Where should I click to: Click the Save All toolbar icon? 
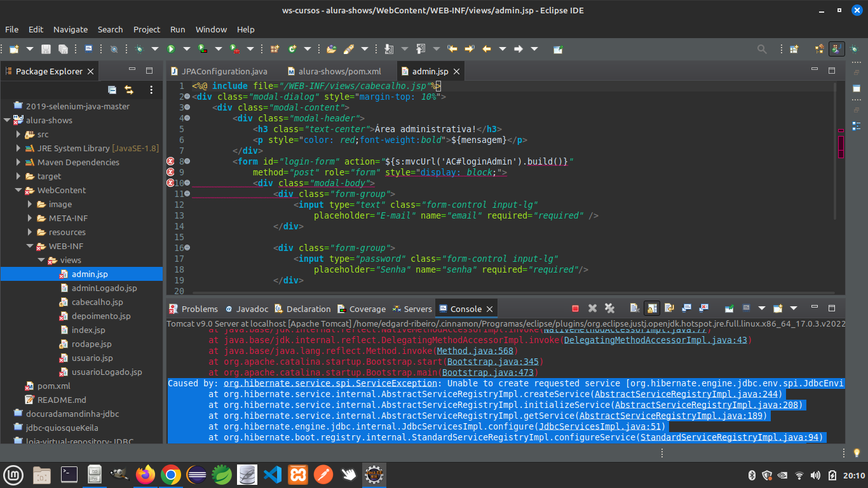63,49
